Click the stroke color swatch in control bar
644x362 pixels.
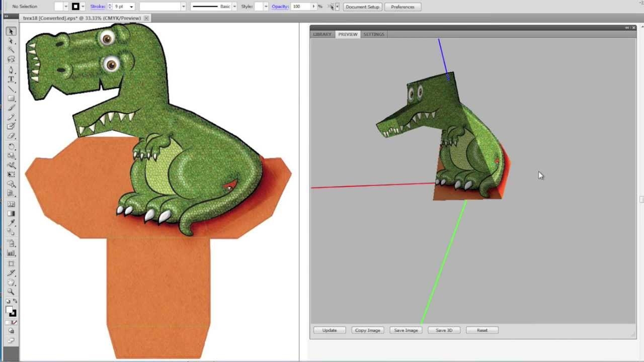[75, 7]
